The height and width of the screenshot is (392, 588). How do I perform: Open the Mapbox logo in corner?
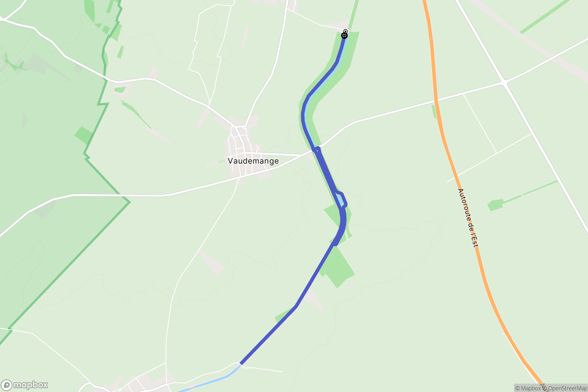click(25, 385)
